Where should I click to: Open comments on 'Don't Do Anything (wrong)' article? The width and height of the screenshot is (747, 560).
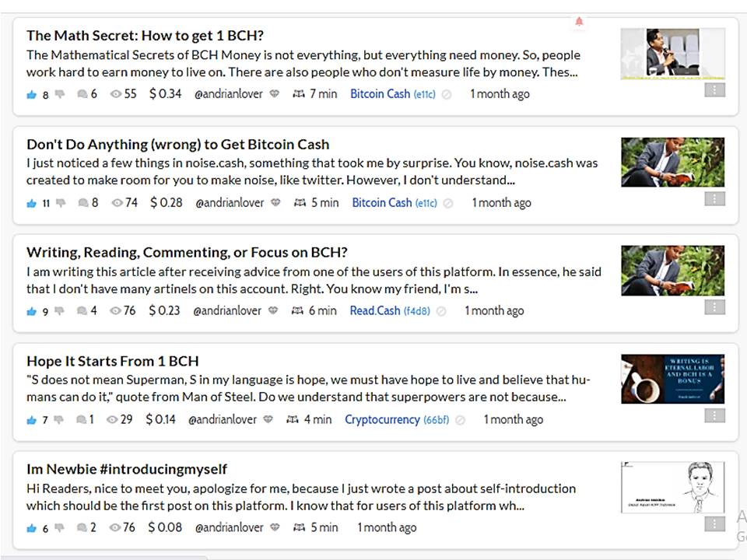pyautogui.click(x=83, y=203)
